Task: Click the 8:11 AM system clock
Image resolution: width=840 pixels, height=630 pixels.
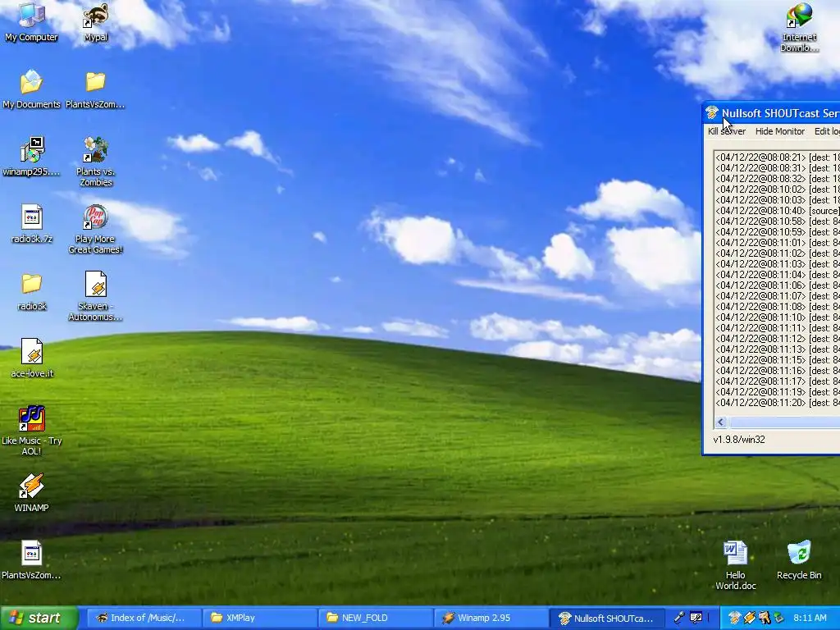Action: pos(810,618)
